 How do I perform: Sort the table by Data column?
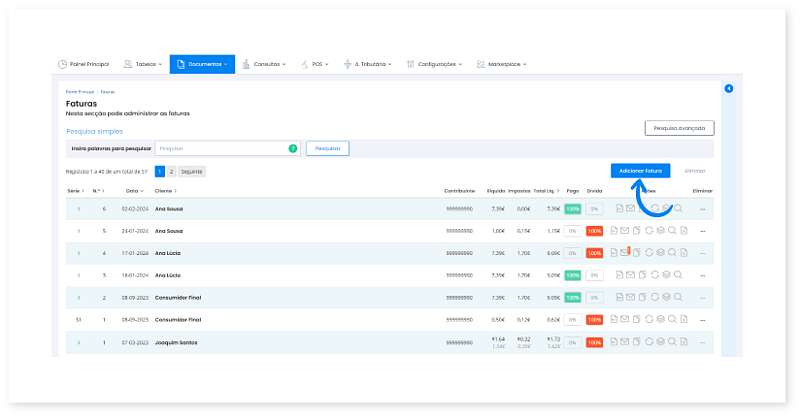(x=134, y=189)
